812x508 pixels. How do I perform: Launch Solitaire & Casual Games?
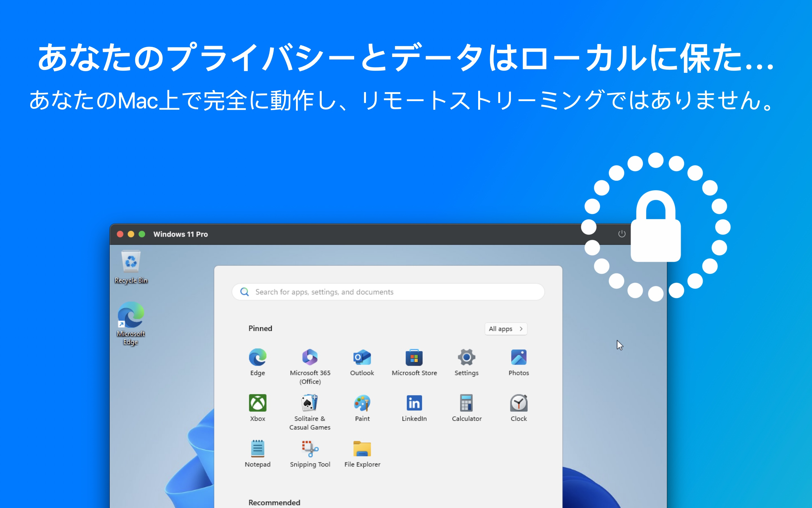310,412
